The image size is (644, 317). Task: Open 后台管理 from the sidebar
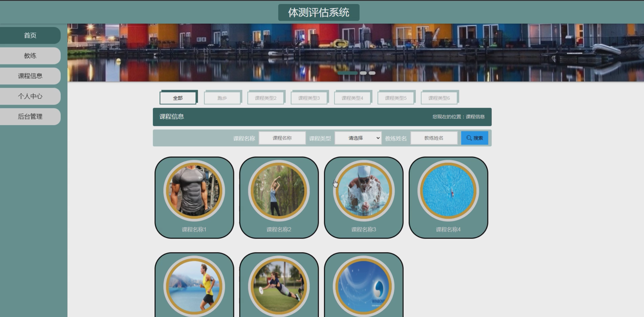pyautogui.click(x=30, y=116)
